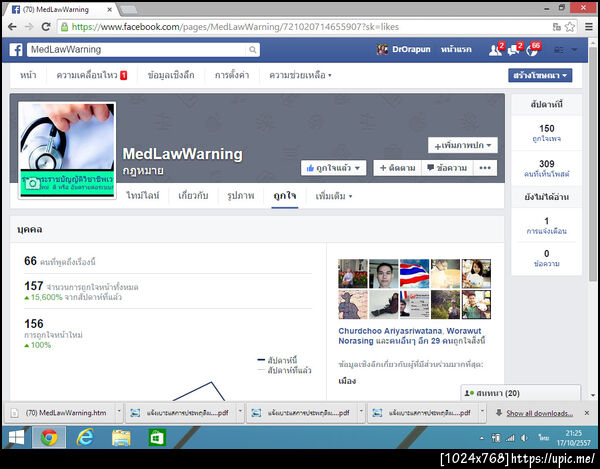Click the Thai flag profile thumbnail
The height and width of the screenshot is (469, 600).
click(414, 274)
